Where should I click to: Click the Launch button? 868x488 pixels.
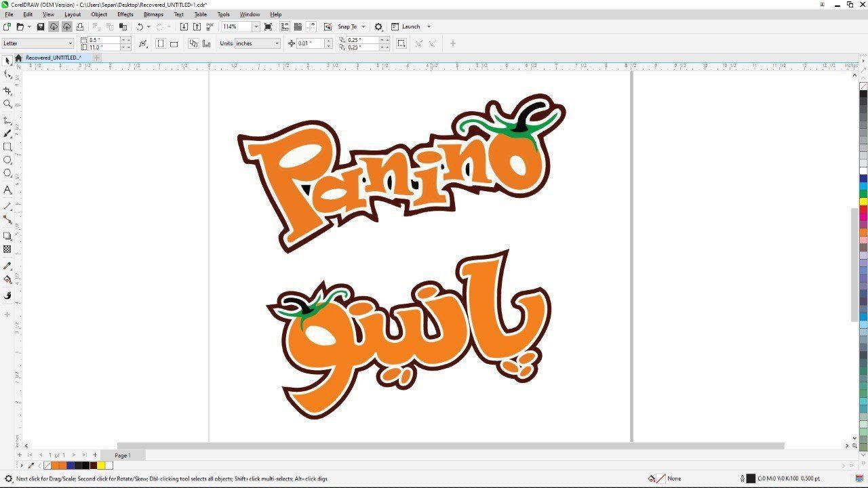click(x=406, y=26)
